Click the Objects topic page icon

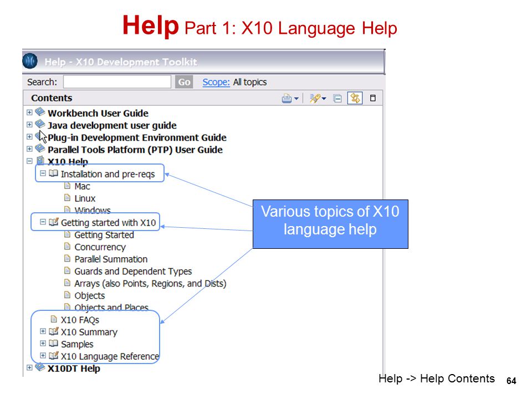pos(67,295)
